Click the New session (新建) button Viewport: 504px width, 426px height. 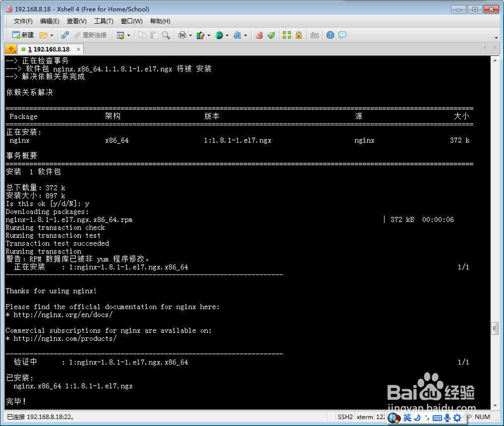(x=23, y=35)
